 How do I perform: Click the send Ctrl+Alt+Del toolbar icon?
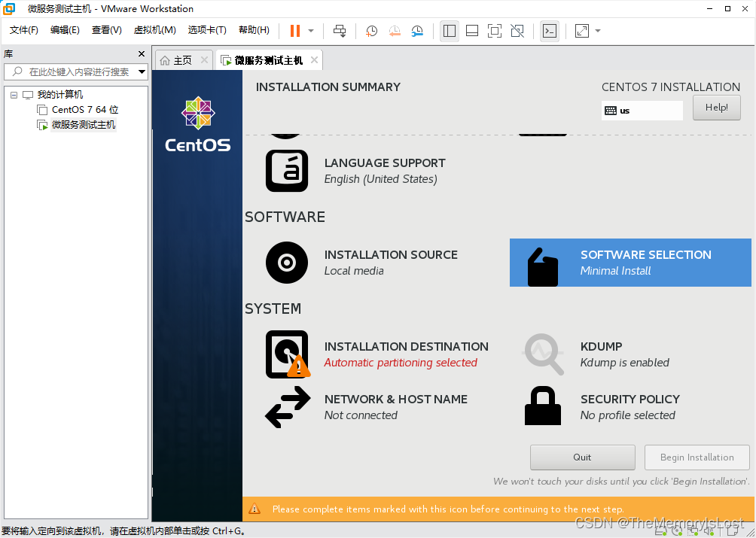point(340,31)
